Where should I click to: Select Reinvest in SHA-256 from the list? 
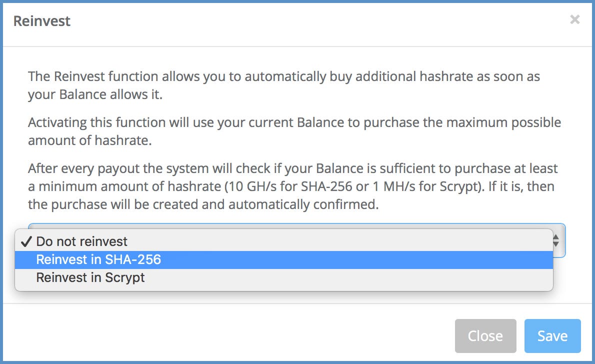(x=284, y=259)
